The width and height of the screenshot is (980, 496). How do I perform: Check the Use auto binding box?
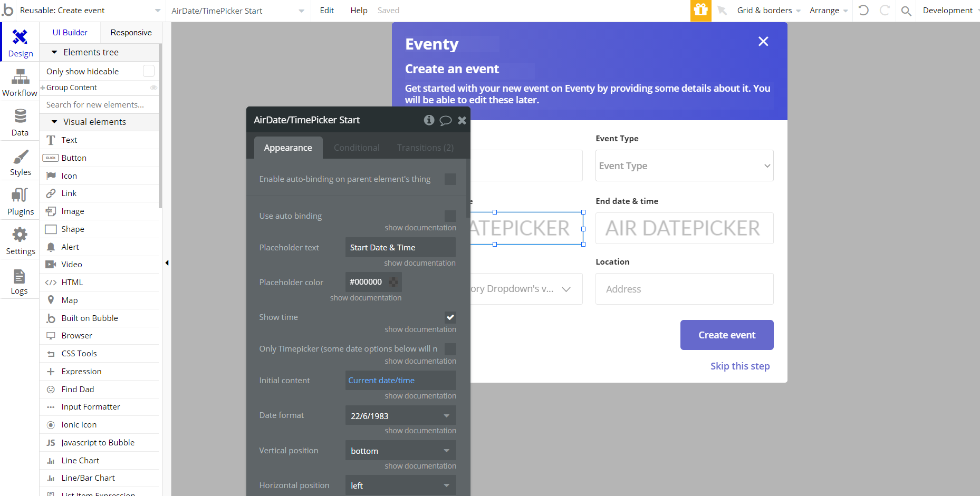[450, 216]
